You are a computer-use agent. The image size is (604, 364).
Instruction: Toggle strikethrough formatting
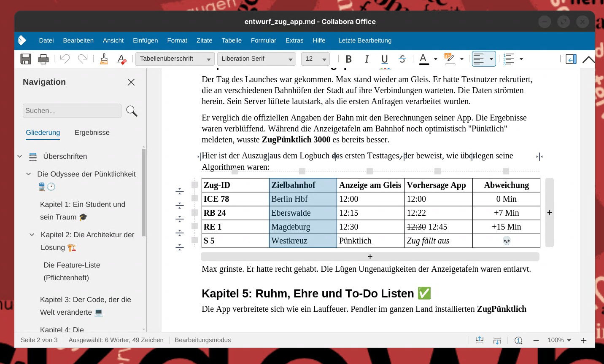[x=402, y=59]
